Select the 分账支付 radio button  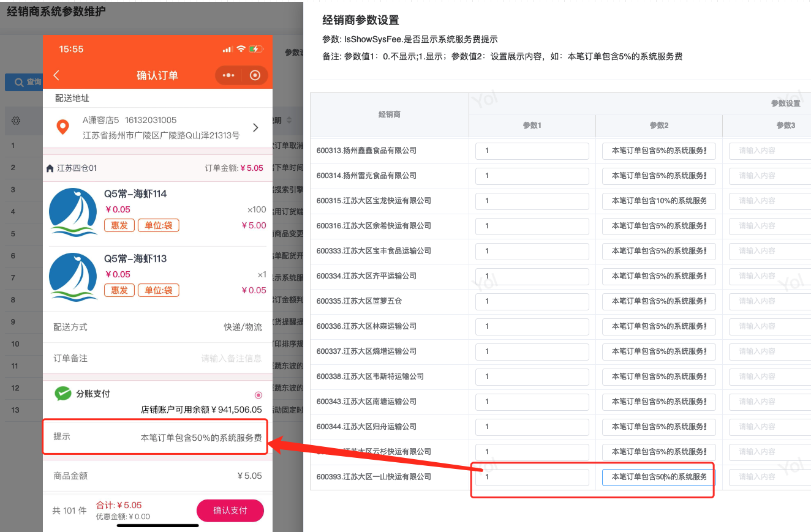258,395
